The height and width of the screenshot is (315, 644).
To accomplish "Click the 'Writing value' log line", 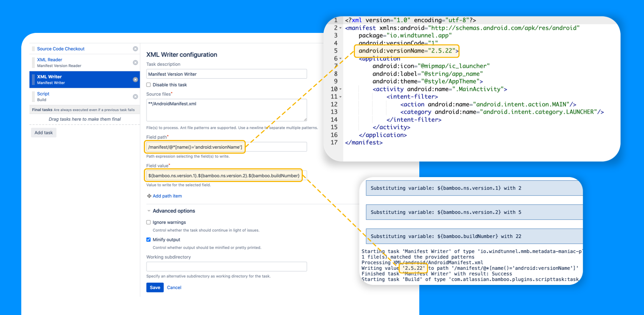I will tap(470, 268).
